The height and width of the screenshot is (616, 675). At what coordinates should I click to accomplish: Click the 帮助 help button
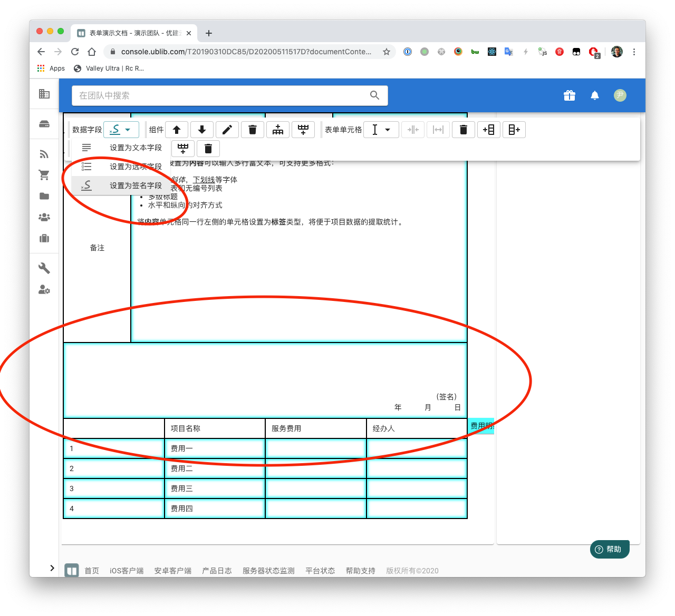(609, 549)
